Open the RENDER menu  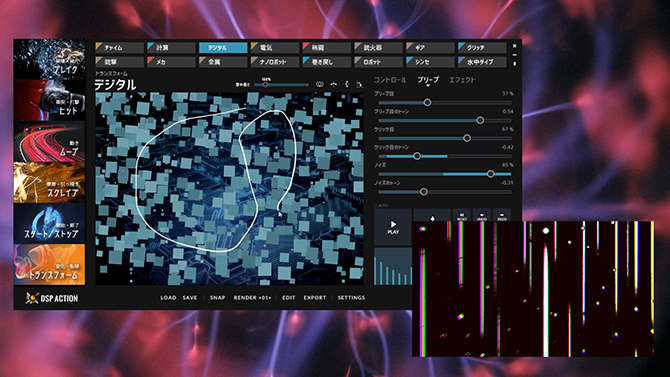click(252, 297)
